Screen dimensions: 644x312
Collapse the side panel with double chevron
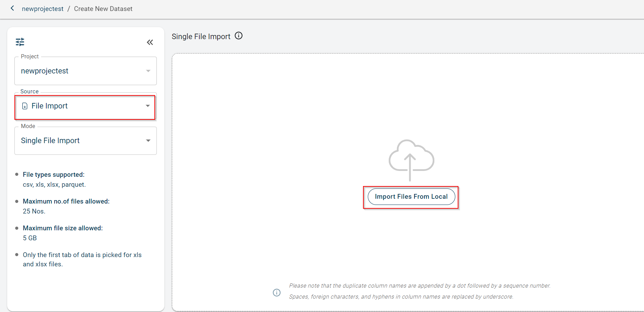click(150, 42)
